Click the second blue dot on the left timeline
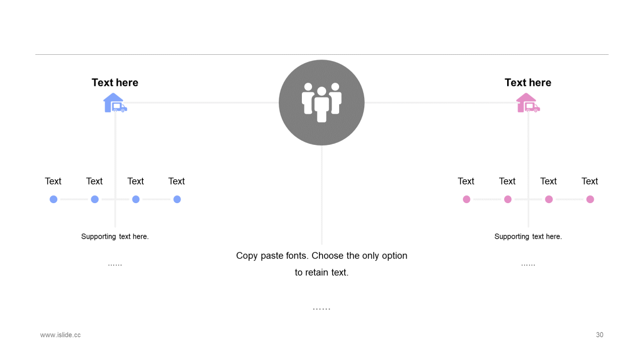Image resolution: width=644 pixels, height=362 pixels. pos(95,199)
